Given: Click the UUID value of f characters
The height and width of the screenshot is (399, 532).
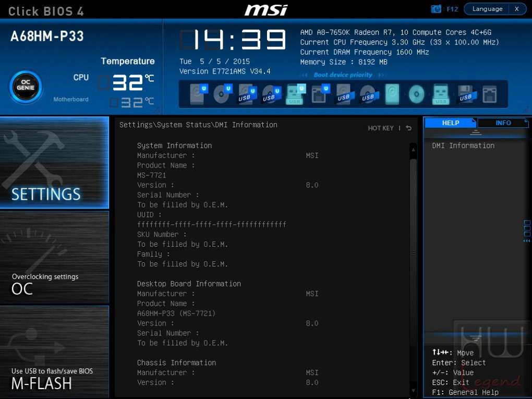Looking at the screenshot, I should (x=211, y=224).
